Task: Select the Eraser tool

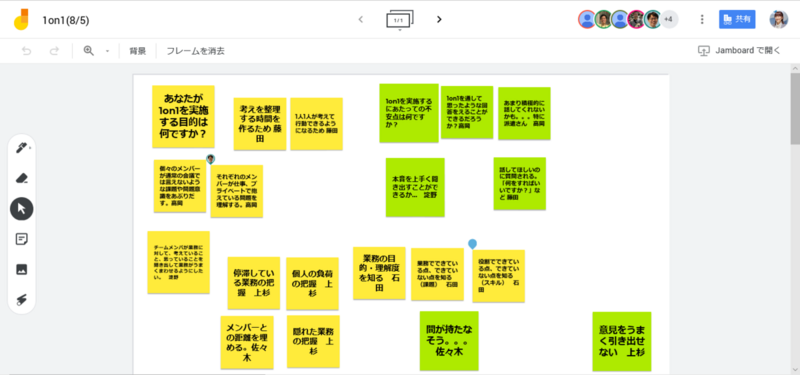Action: coord(21,178)
